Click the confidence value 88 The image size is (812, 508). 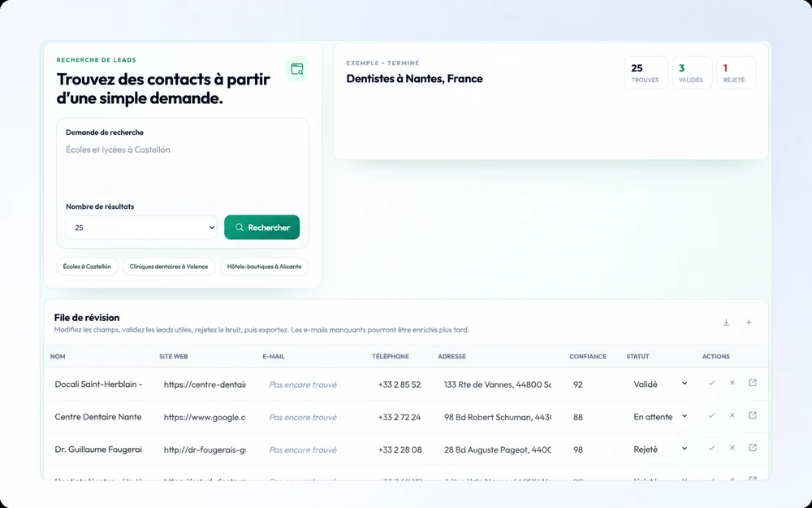(x=578, y=417)
